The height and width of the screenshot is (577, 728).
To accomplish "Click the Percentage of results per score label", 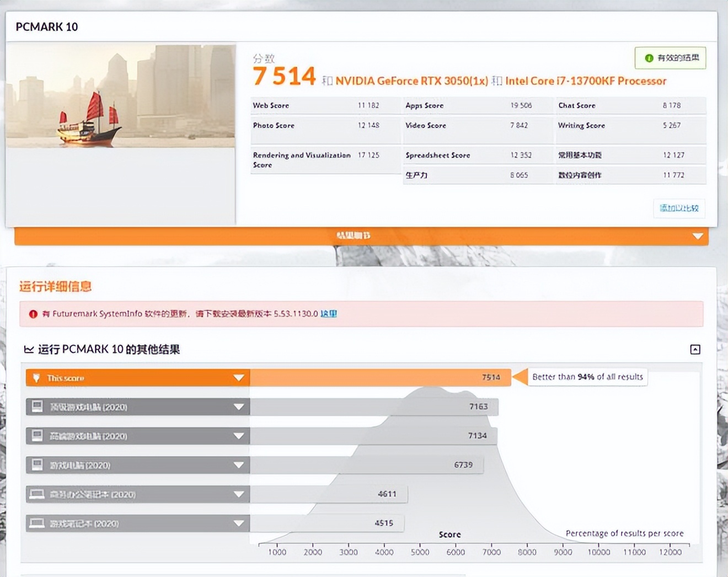I will coord(624,533).
